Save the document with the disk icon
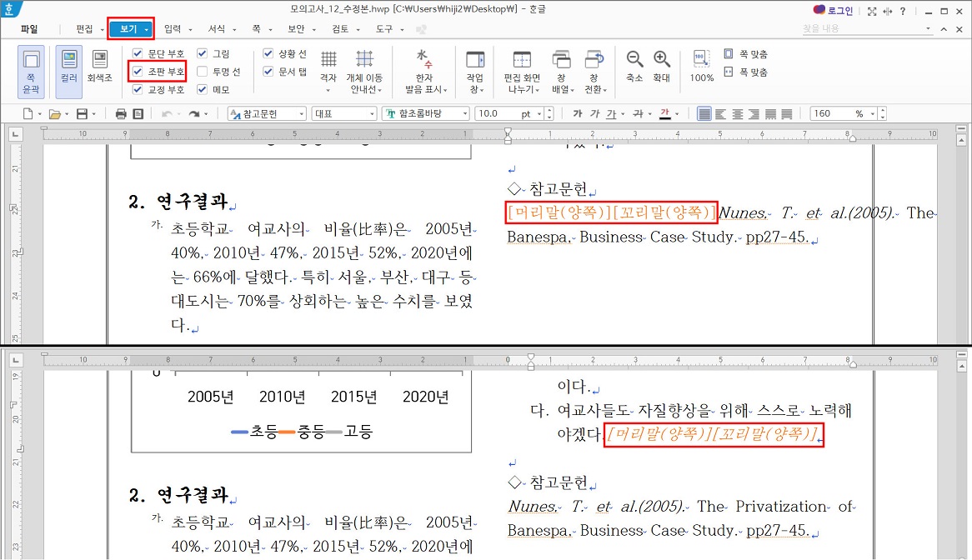Image resolution: width=972 pixels, height=560 pixels. coord(82,114)
